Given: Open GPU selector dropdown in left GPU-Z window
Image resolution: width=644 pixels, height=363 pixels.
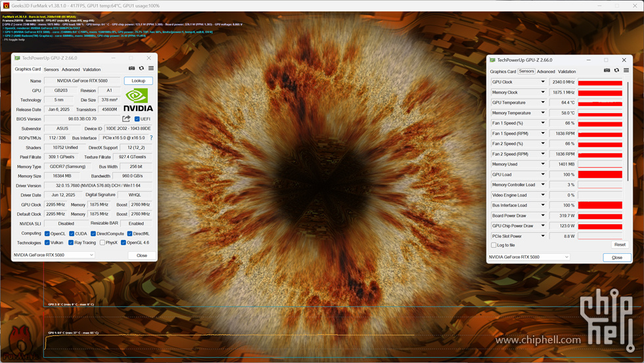Looking at the screenshot, I should tap(54, 255).
